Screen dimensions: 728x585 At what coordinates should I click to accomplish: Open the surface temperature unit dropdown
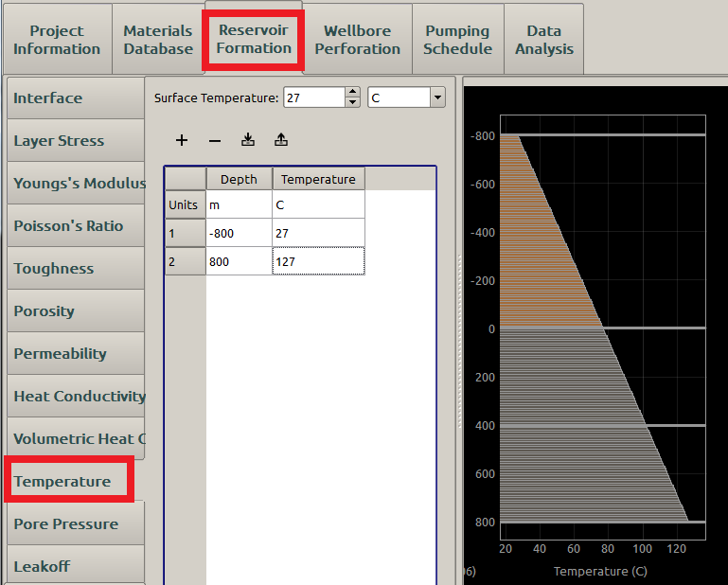pyautogui.click(x=437, y=97)
